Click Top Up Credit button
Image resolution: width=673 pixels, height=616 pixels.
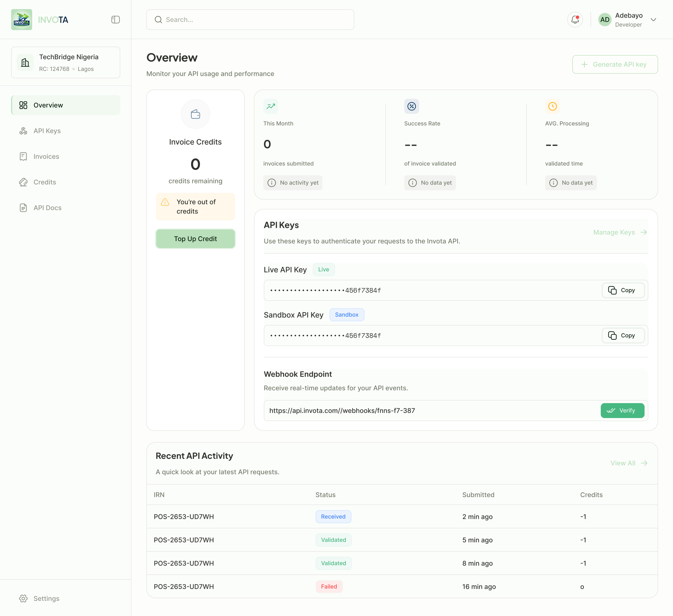(x=195, y=239)
